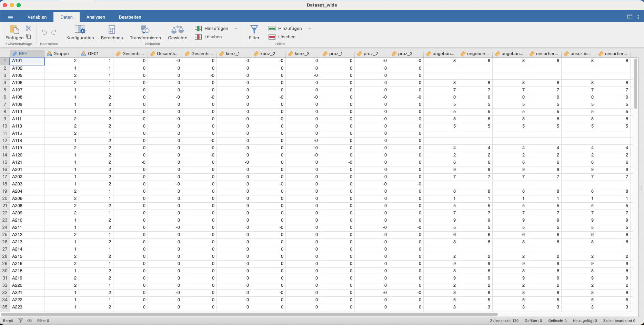Click 'Filter 0' in status bar
Screen dimensions: 644x325
tap(43, 321)
